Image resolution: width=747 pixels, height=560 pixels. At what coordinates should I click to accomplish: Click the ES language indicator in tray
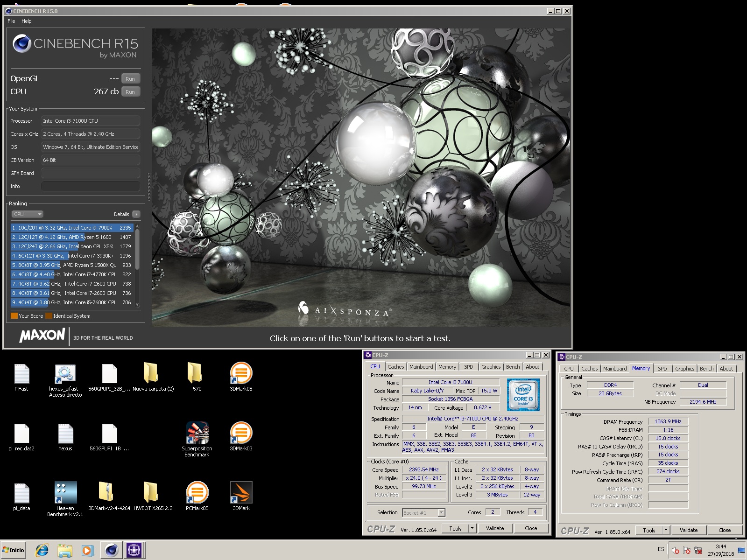pyautogui.click(x=661, y=549)
